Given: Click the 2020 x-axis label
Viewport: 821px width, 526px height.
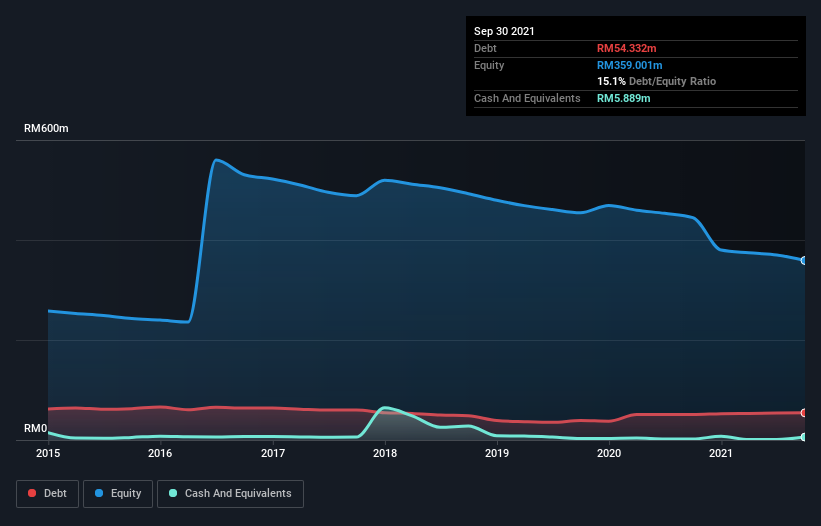Looking at the screenshot, I should tap(609, 453).
